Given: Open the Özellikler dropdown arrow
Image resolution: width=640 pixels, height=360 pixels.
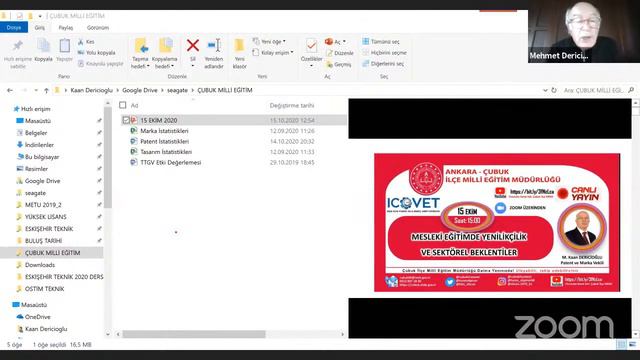Looking at the screenshot, I should coord(311,66).
